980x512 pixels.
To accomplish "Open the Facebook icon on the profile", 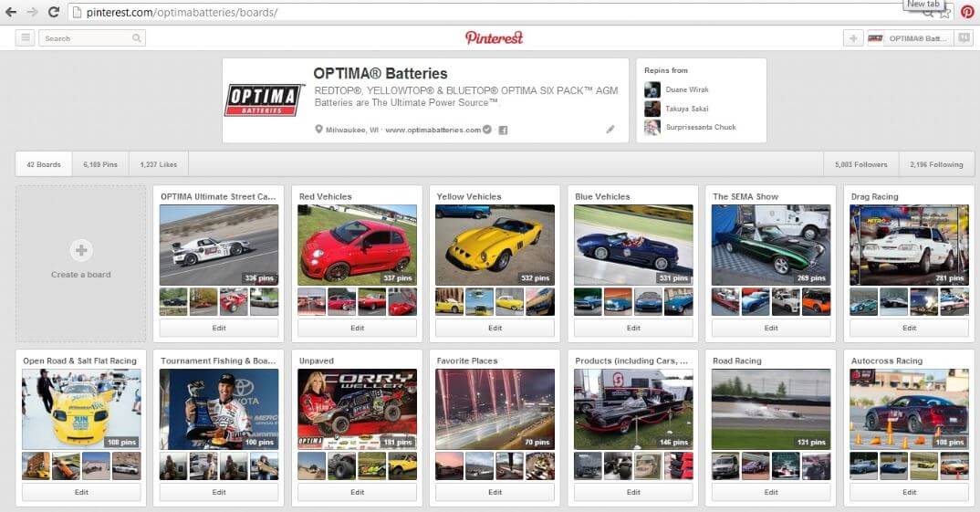I will (x=503, y=130).
